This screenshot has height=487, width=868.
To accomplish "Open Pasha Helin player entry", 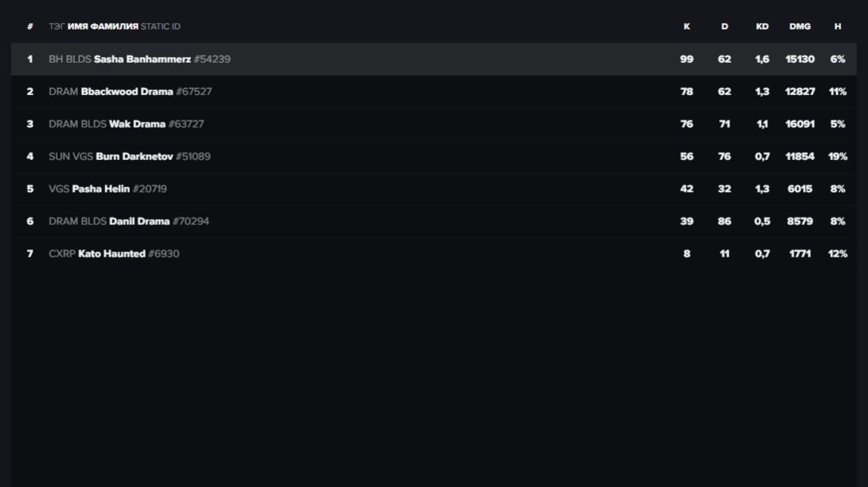I will [100, 189].
